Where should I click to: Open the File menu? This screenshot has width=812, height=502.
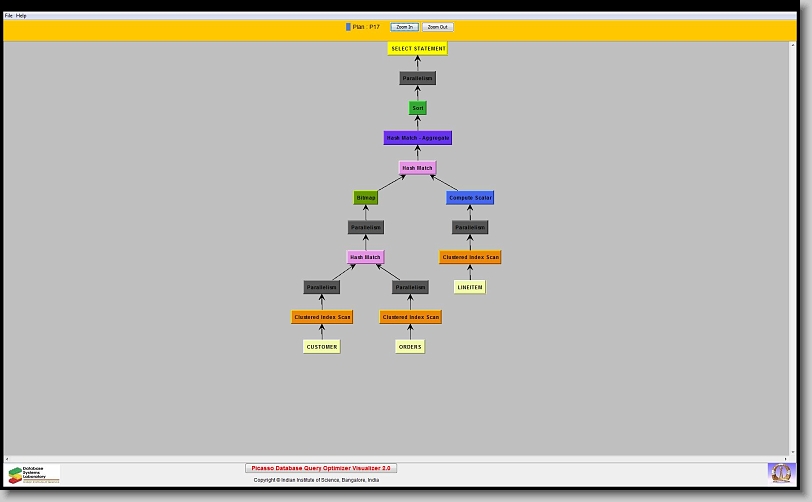click(x=9, y=16)
